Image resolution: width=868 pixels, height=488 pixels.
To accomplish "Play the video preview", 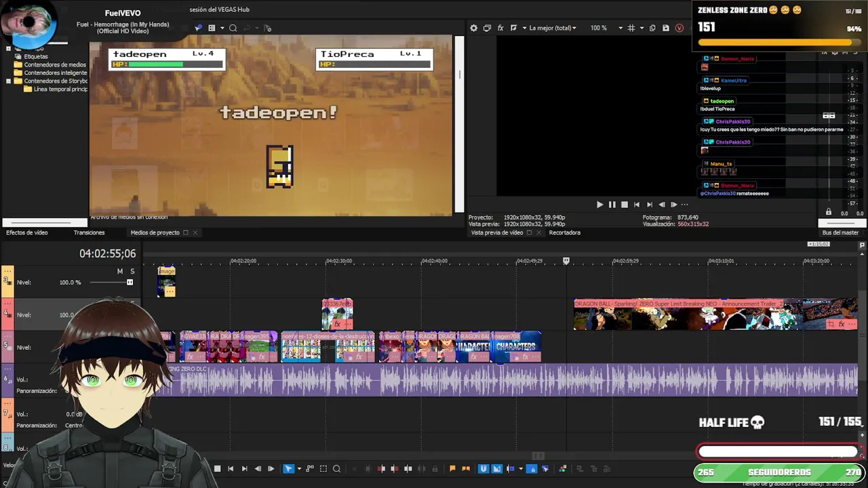I will 599,204.
